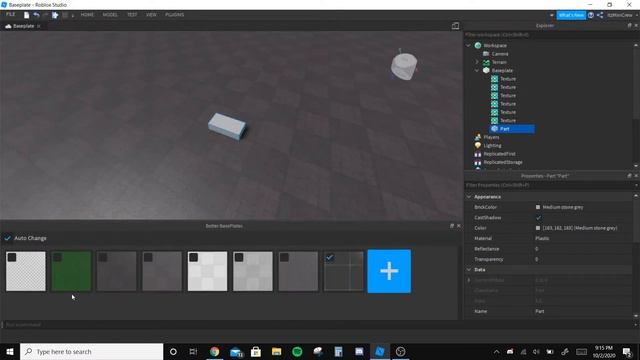Click the Filter workspace search field
Viewport: 640px width, 360px height.
(550, 35)
